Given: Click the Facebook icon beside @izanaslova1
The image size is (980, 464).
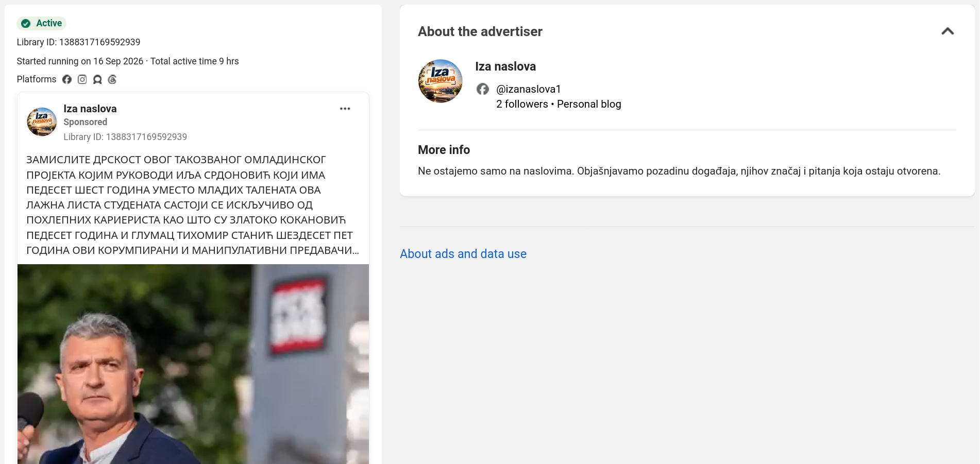Looking at the screenshot, I should pos(483,89).
